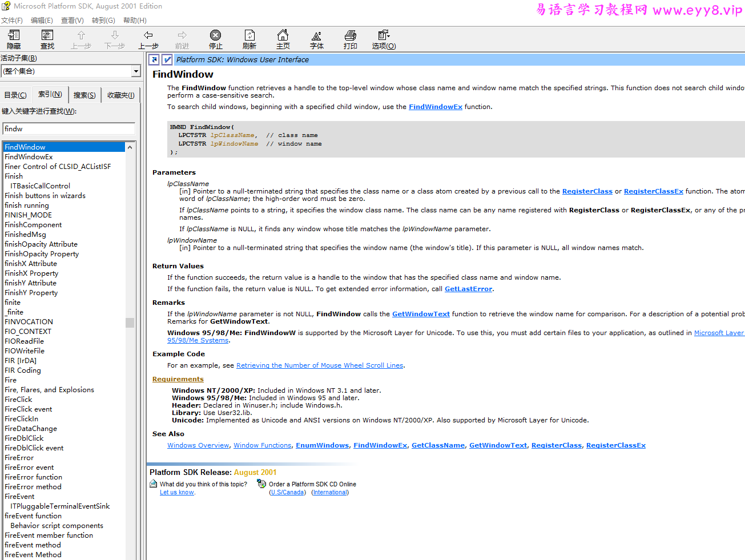Click the index list scrollbar up arrow
The image size is (745, 560).
130,147
